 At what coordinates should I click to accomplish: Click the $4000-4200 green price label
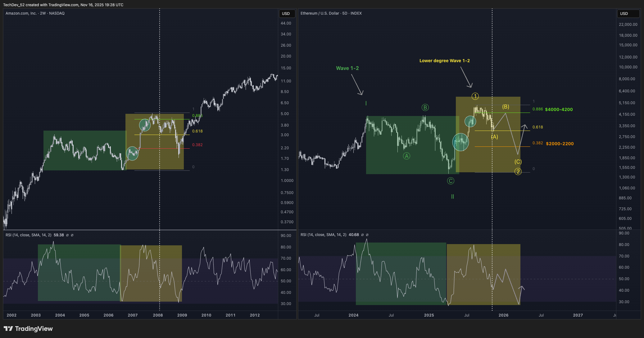pyautogui.click(x=559, y=109)
